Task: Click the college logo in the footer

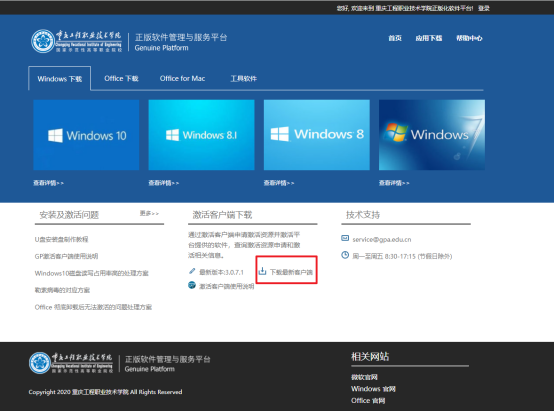Action: point(71,363)
